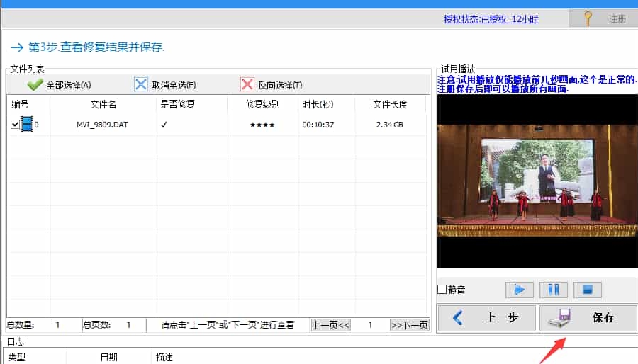Screen dimensions: 638x364
Task: Stop the preview video
Action: click(587, 290)
